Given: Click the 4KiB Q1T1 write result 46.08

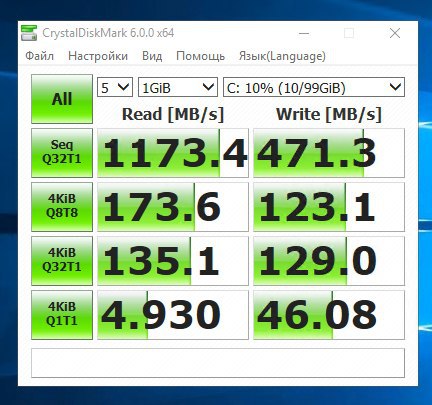Looking at the screenshot, I should pos(329,315).
